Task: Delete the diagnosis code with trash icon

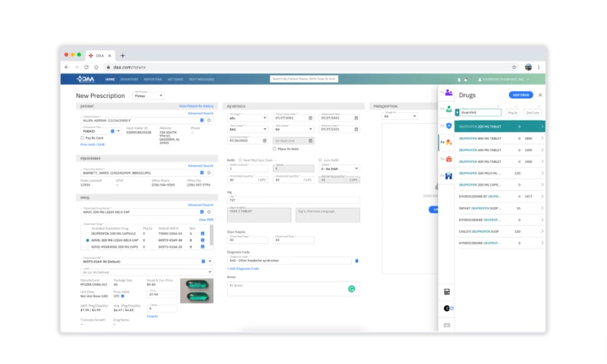Action: click(x=357, y=260)
